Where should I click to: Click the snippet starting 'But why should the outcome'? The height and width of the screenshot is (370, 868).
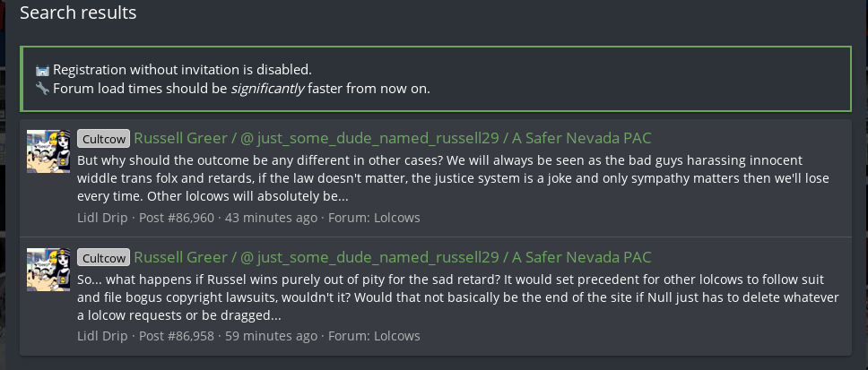[455, 178]
